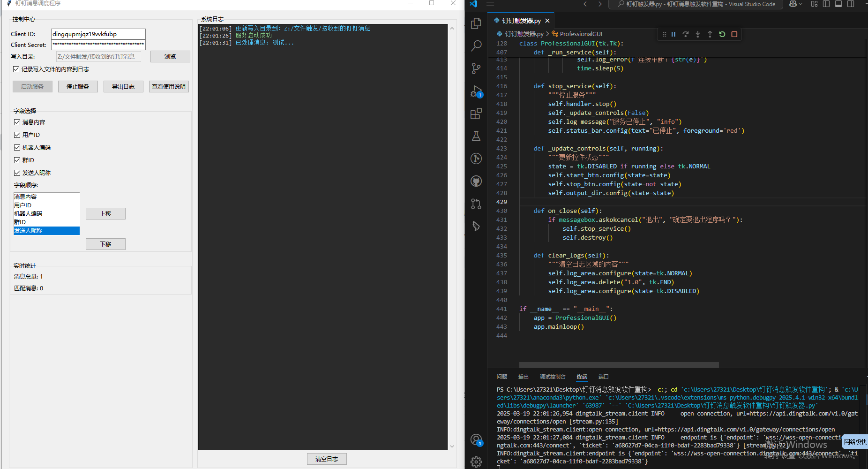Uncheck the 消息内容 field checkbox
Screen dimensions: 868x469
tap(17, 122)
